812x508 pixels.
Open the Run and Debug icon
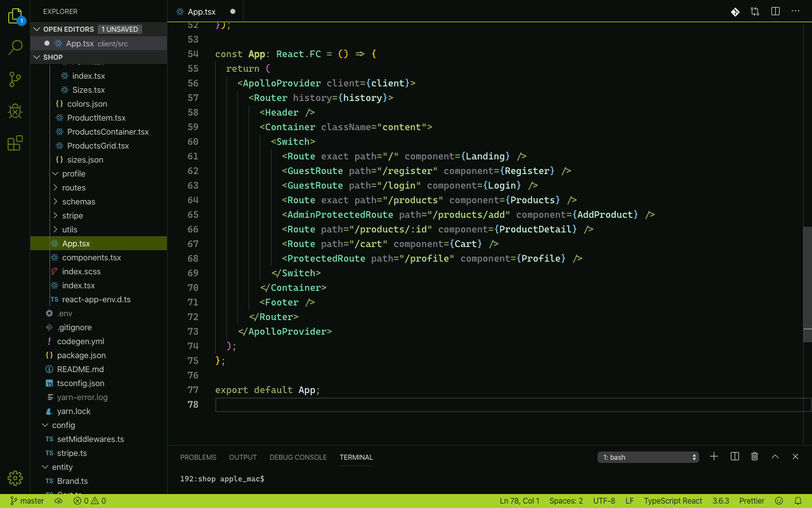click(x=15, y=111)
